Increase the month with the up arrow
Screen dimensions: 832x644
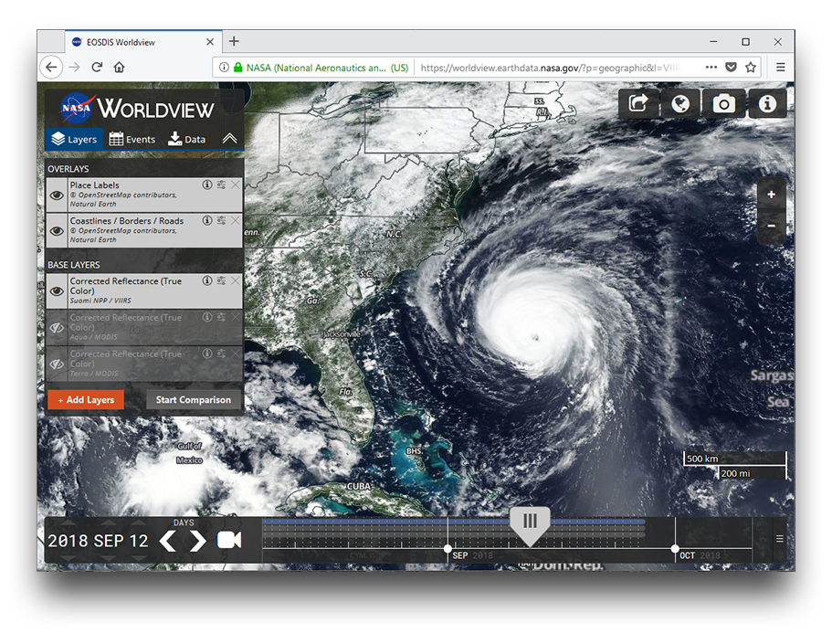109,523
